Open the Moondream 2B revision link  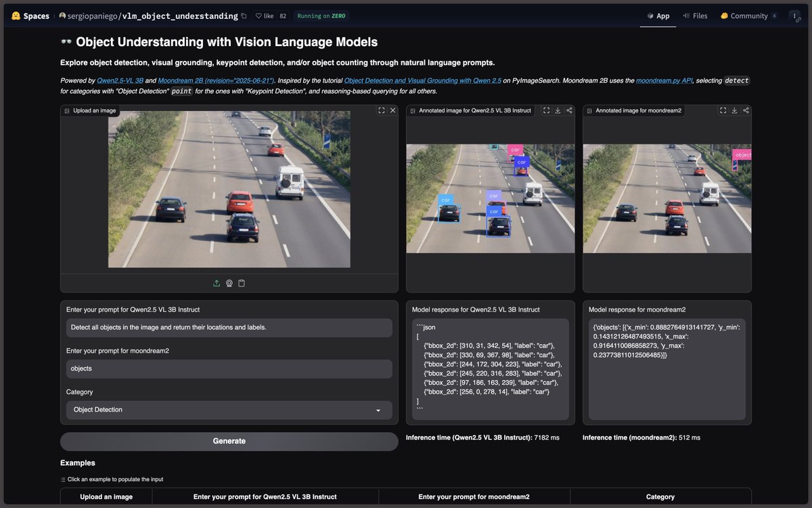pos(216,81)
